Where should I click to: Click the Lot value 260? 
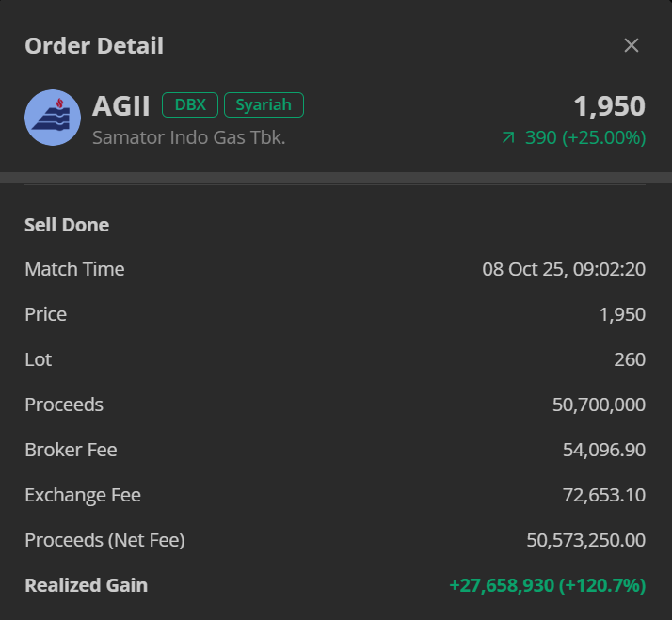[630, 359]
